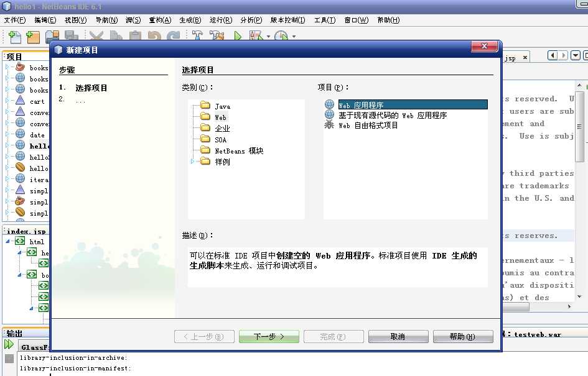588x376 pixels.
Task: Select the bold hello project in 项目 panel
Action: (39, 145)
